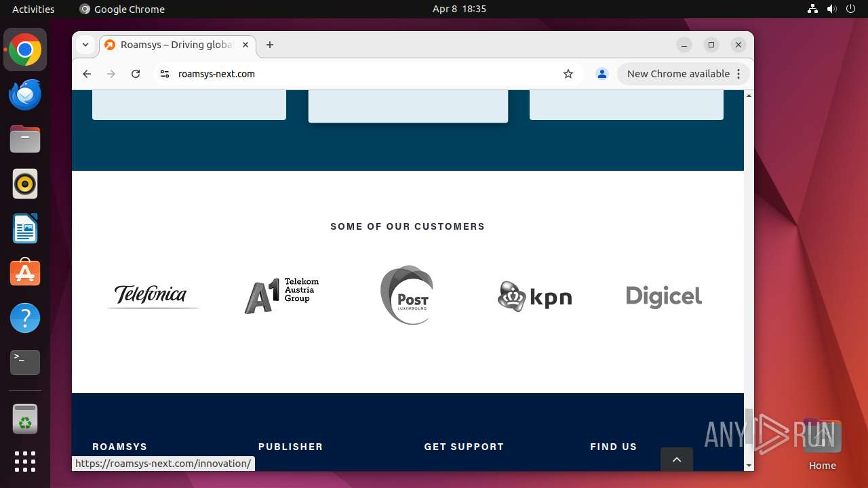The height and width of the screenshot is (488, 868).
Task: Click the Digicel customer logo
Action: click(664, 296)
